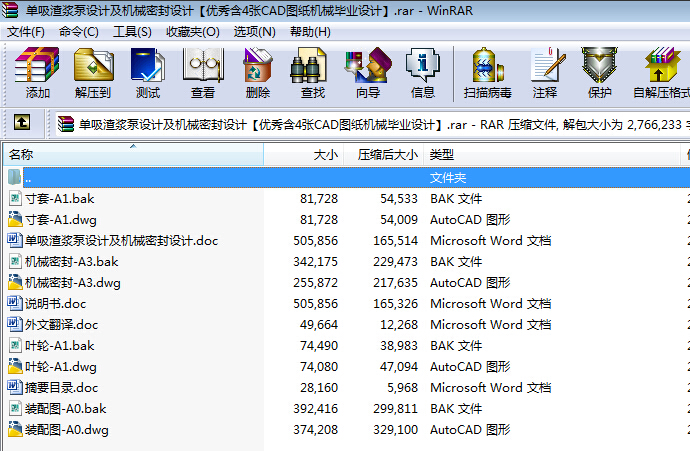Click the 文件夹 type cell
Image resolution: width=690 pixels, height=451 pixels.
[448, 178]
